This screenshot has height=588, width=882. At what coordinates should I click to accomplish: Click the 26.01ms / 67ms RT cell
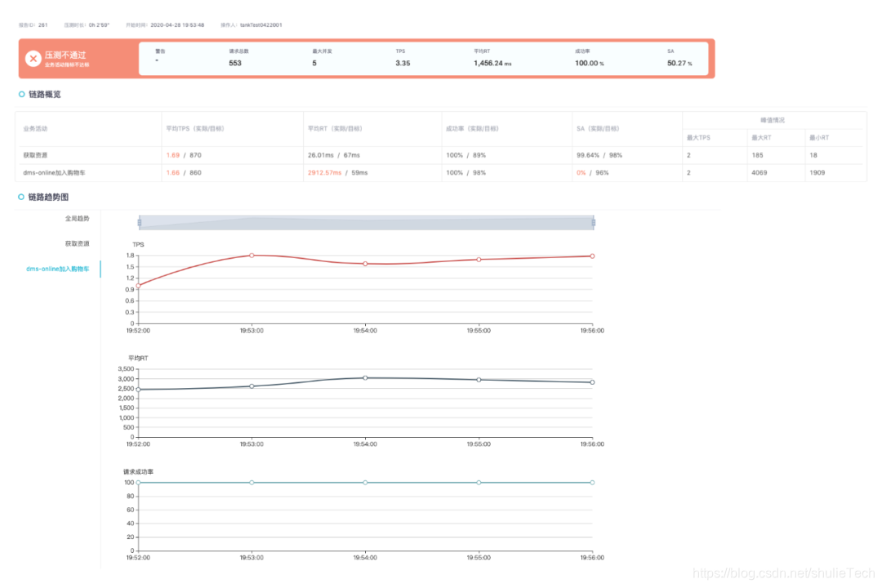[x=333, y=155]
